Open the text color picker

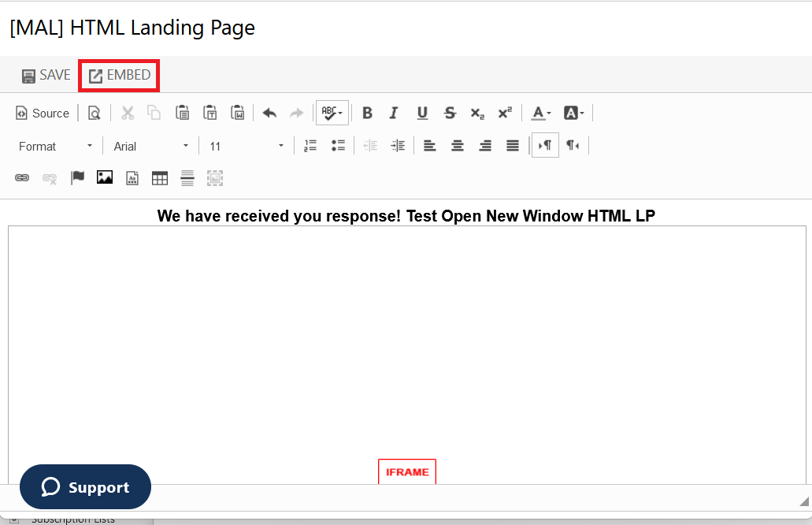pos(541,113)
